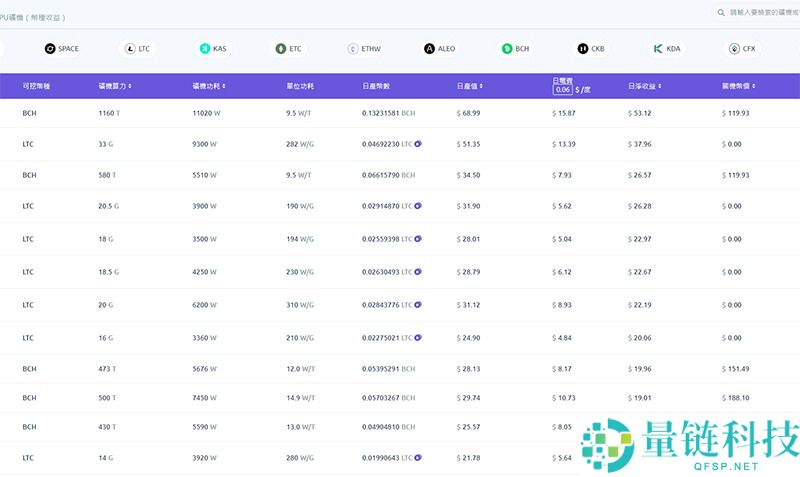Sort by 礦機算力 column header
Image resolution: width=800 pixels, height=477 pixels.
tap(115, 87)
